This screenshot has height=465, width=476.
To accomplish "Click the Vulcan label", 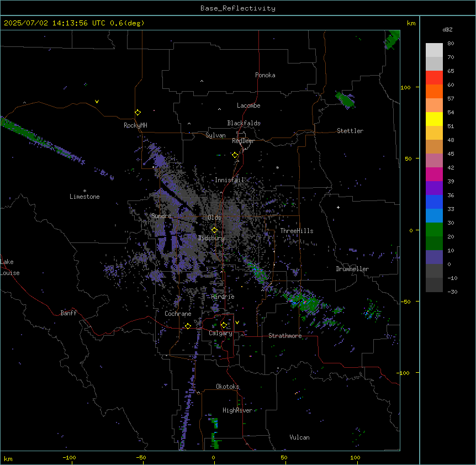I will [x=299, y=437].
